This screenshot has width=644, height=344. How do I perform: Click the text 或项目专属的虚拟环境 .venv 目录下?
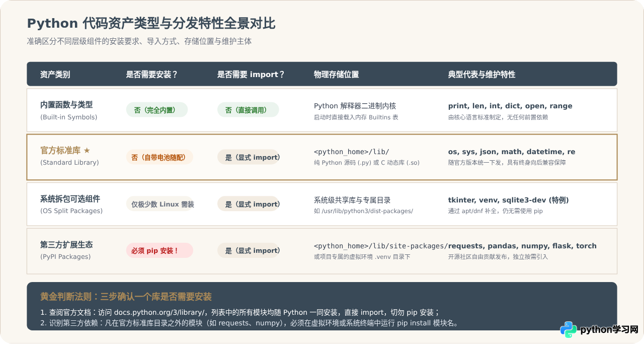click(x=362, y=257)
